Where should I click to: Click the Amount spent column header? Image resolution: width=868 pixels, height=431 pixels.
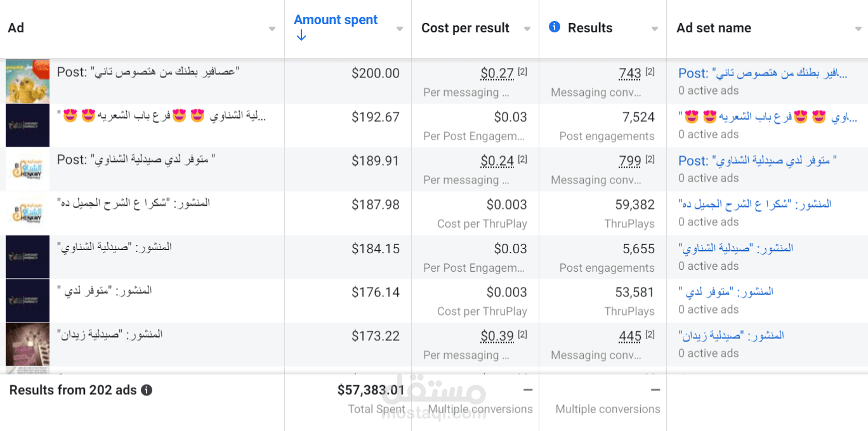point(336,20)
